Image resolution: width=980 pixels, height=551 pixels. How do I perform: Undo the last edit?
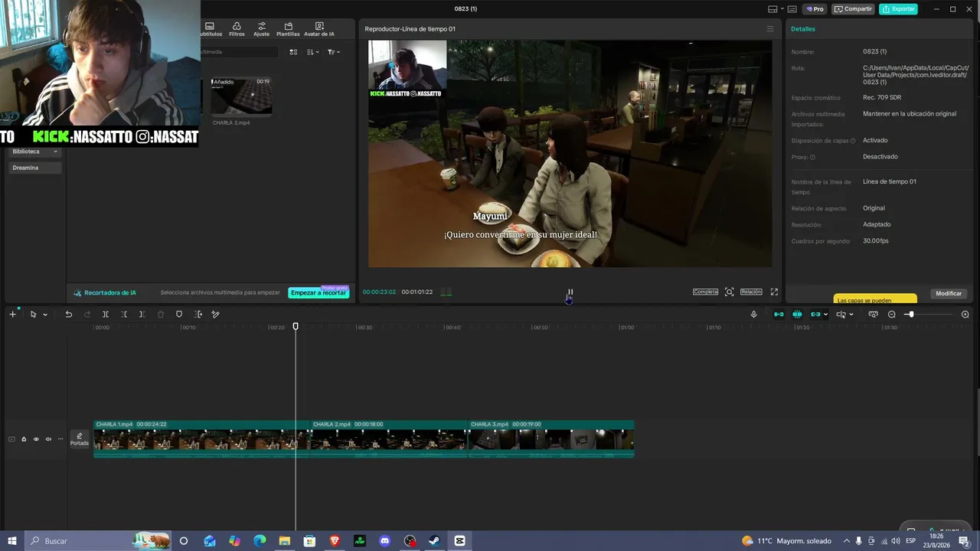pos(68,315)
